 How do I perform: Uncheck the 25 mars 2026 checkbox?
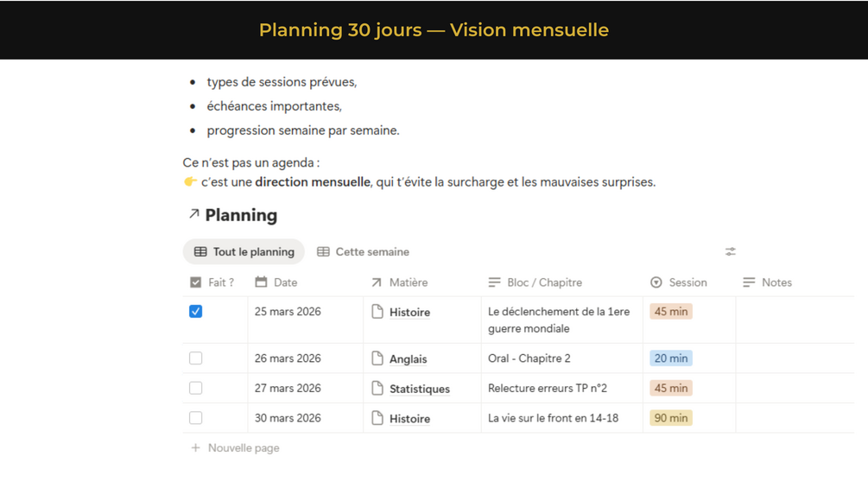tap(196, 312)
